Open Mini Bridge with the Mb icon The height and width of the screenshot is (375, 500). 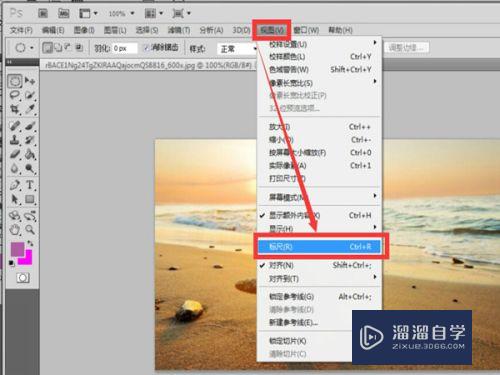coord(64,13)
